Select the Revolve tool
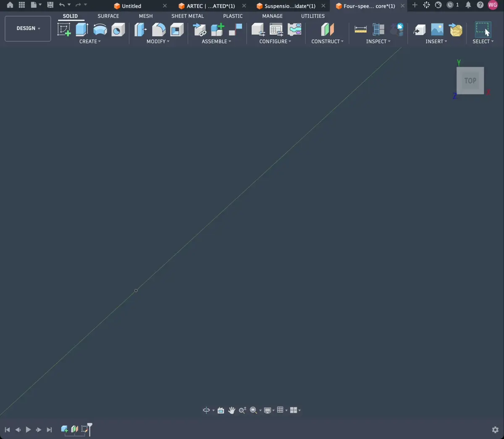 (x=100, y=30)
